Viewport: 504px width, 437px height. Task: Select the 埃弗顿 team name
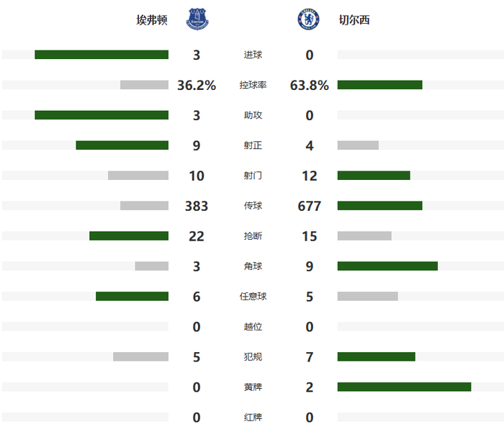pyautogui.click(x=152, y=20)
